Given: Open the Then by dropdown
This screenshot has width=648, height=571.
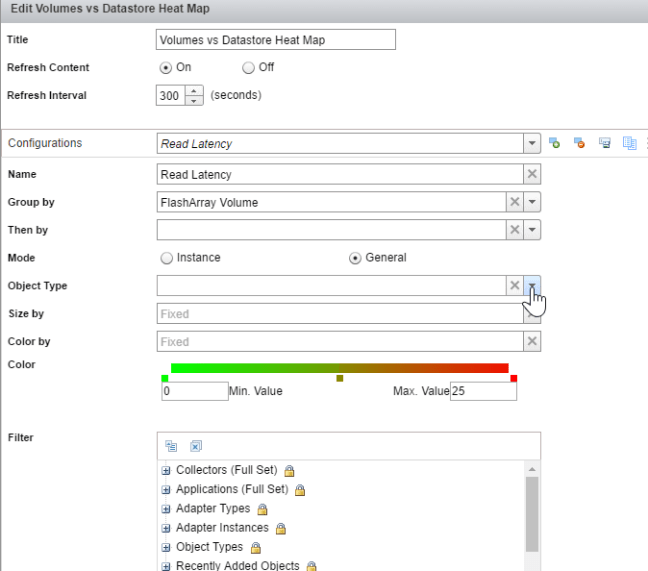Looking at the screenshot, I should click(x=532, y=230).
